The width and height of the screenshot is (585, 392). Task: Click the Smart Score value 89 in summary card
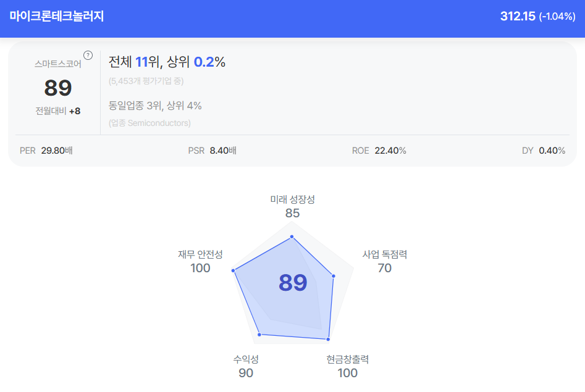[x=58, y=88]
